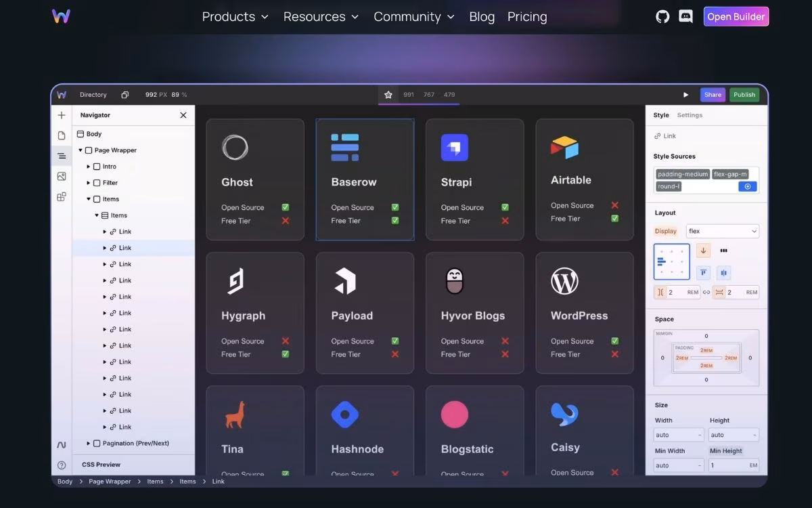The width and height of the screenshot is (812, 508).
Task: Open the Height auto unit selector
Action: [754, 435]
